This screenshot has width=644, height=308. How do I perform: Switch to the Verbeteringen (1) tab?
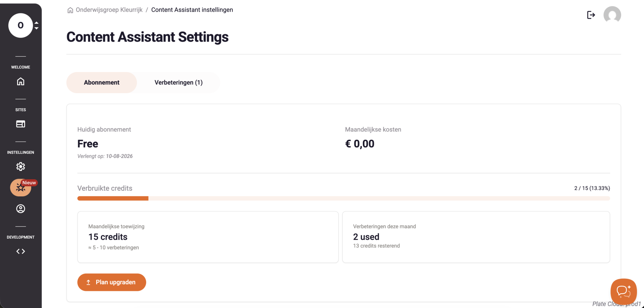point(178,82)
